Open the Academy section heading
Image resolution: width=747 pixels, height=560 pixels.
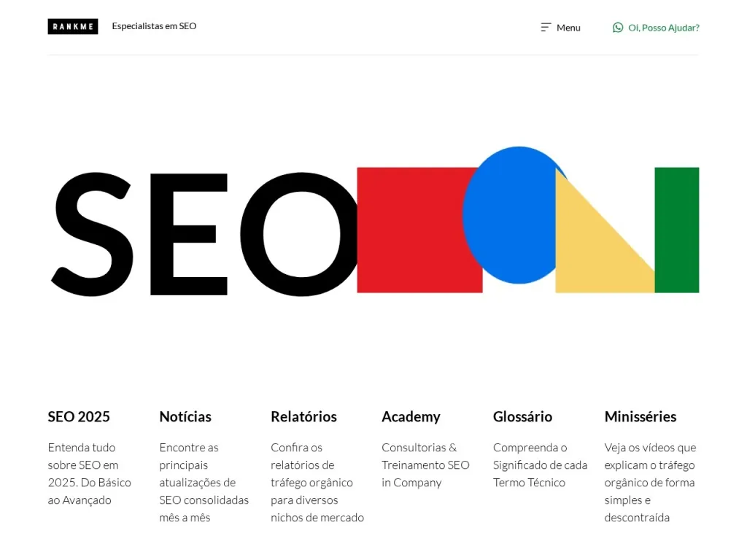(x=411, y=416)
